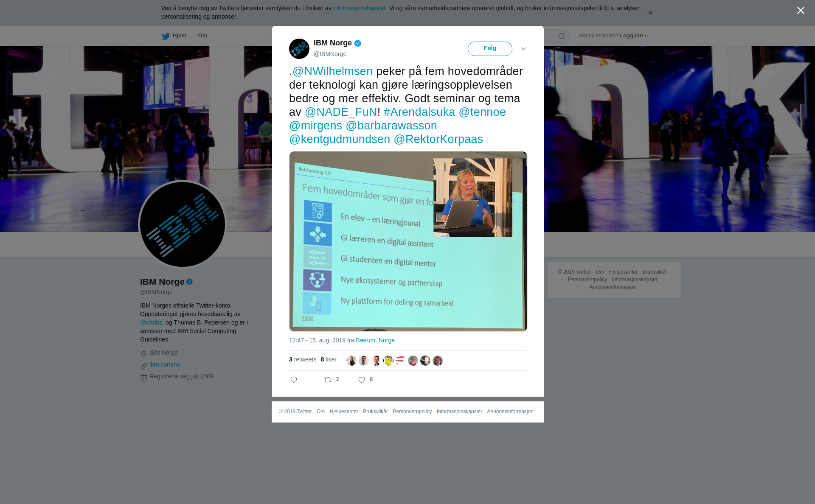Open the @NWilhelmsen mention link
The height and width of the screenshot is (504, 815).
tap(332, 71)
